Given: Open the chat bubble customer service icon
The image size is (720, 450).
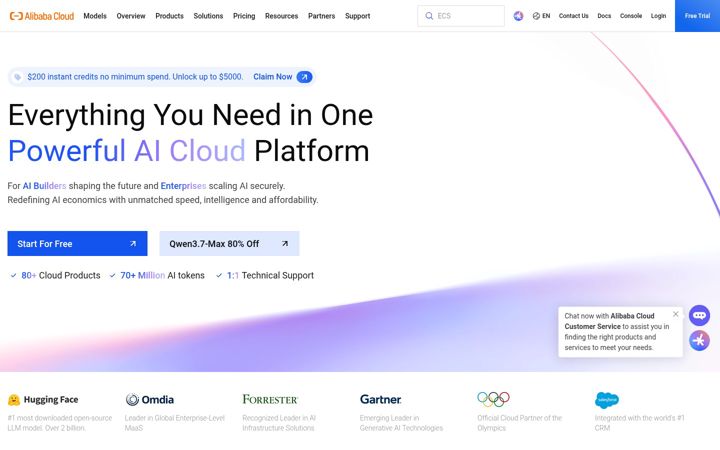Looking at the screenshot, I should tap(699, 315).
